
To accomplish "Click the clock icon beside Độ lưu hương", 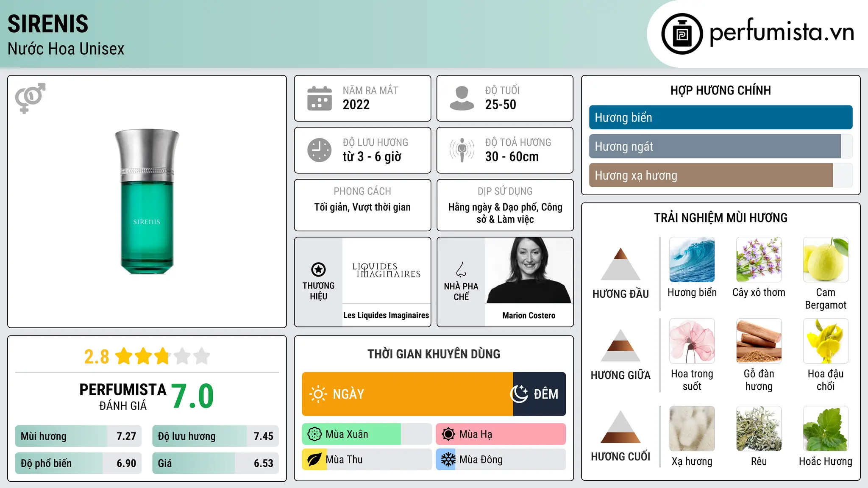I will [320, 150].
